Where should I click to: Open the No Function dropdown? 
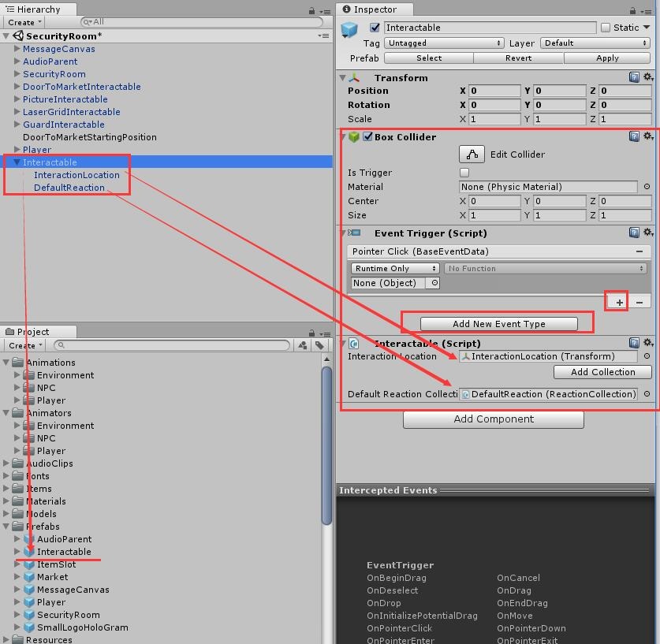(x=545, y=268)
